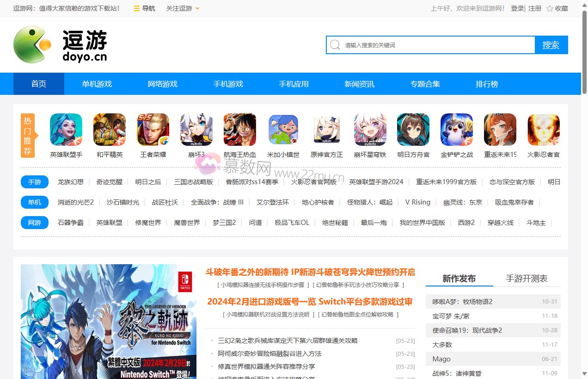Screen dimensions: 588x379
Task: Expand the 关注逗游 dropdown
Action: click(182, 8)
